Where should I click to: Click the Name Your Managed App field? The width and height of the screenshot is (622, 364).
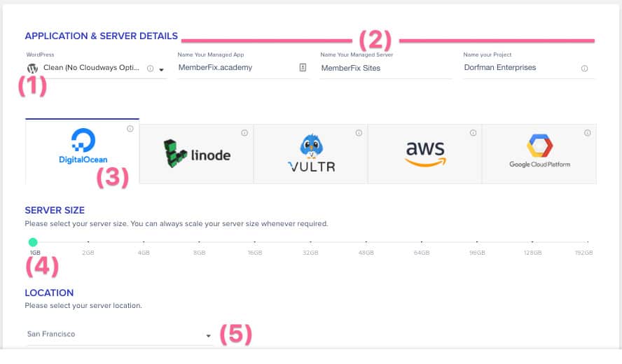(x=235, y=68)
